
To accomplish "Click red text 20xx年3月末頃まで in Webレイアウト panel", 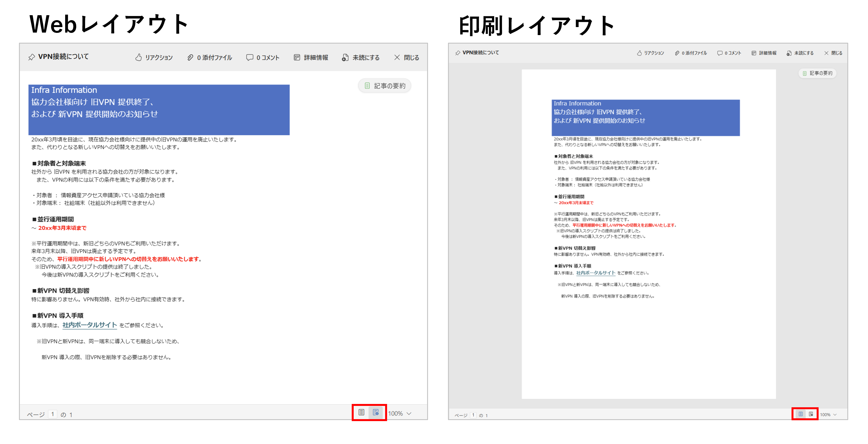I will pos(62,228).
